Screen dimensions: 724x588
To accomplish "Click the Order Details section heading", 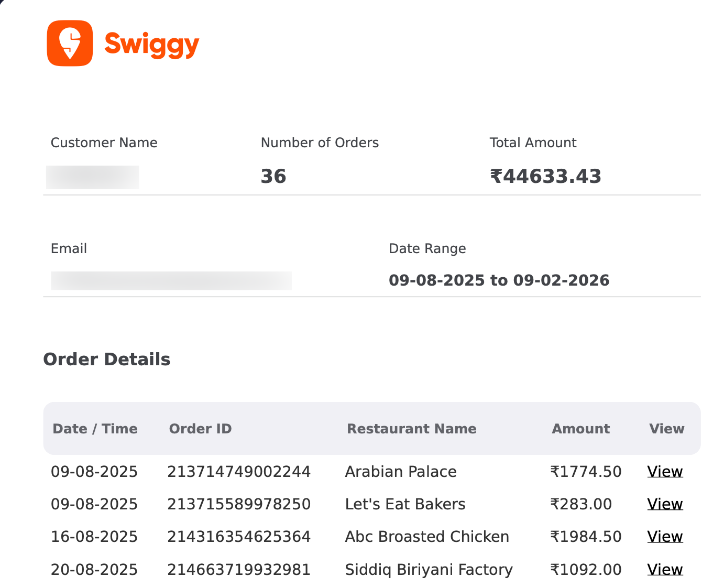I will tap(106, 359).
